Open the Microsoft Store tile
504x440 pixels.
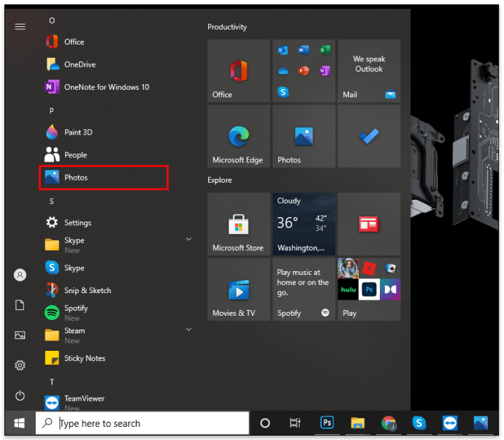[239, 224]
